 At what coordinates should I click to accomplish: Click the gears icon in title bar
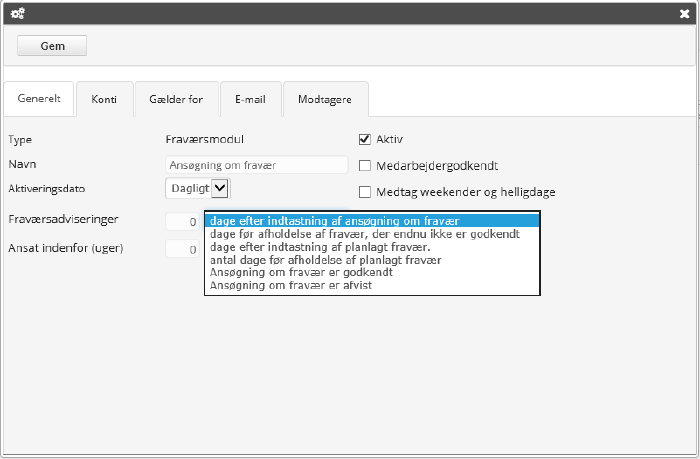[18, 14]
